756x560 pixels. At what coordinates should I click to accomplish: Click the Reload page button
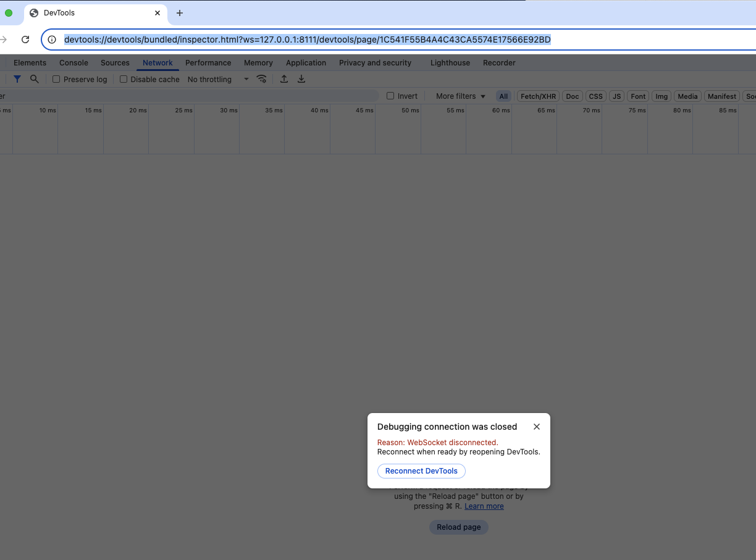(459, 527)
